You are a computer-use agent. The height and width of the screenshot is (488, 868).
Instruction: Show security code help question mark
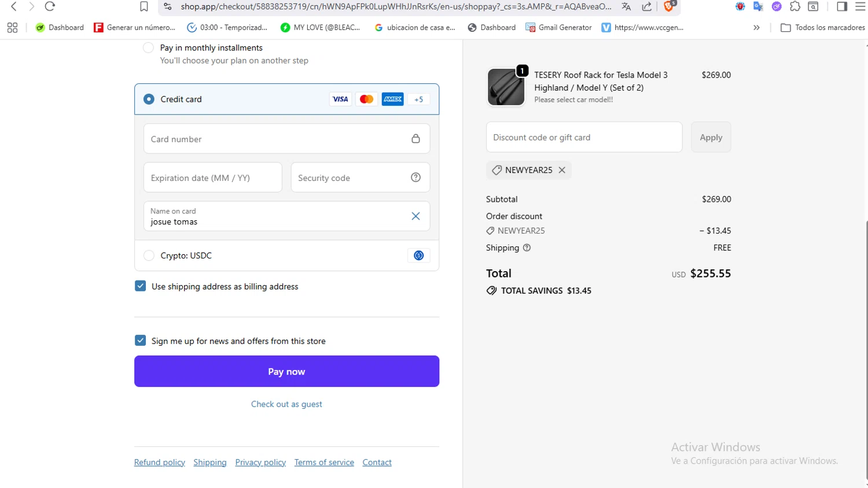[x=415, y=178]
